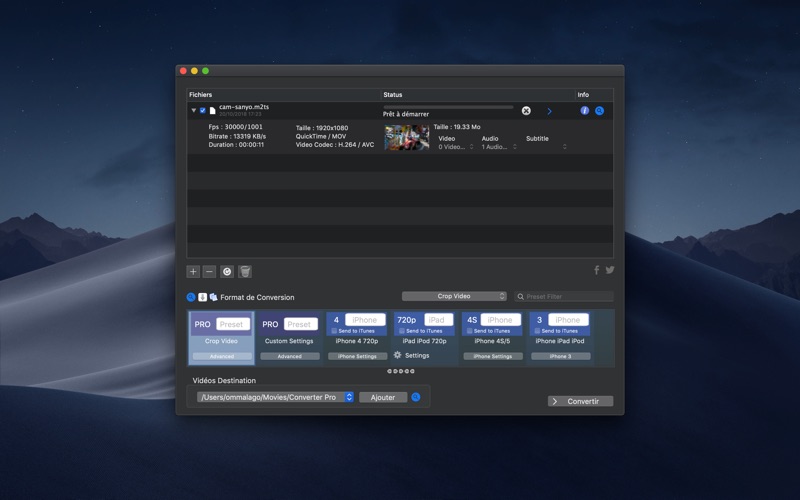Click the Fichiers column header

201,94
